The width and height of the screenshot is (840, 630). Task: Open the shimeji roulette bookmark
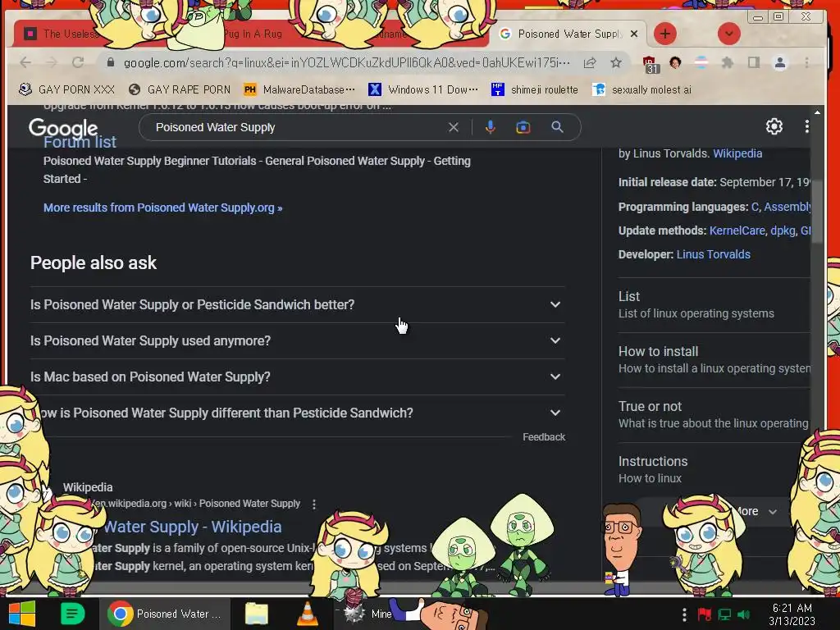tap(535, 89)
